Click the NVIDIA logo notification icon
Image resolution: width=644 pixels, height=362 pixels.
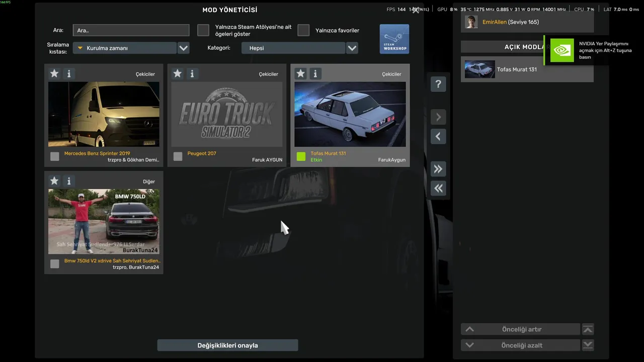562,50
